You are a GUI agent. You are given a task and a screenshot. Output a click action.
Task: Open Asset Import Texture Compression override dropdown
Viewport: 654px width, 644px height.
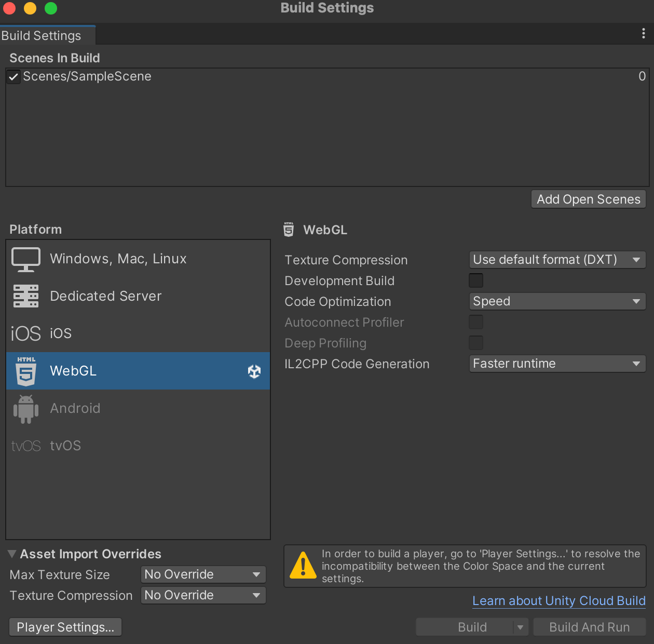pyautogui.click(x=203, y=595)
